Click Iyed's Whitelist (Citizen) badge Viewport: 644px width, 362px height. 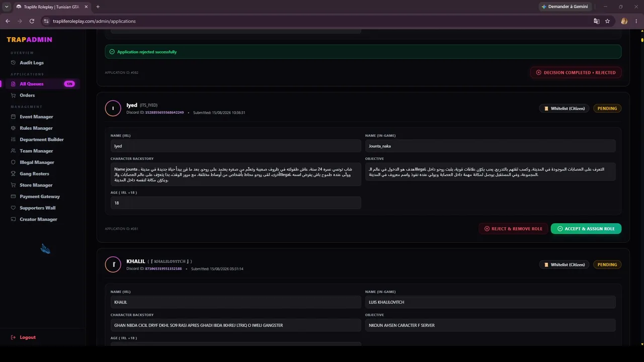pos(565,108)
